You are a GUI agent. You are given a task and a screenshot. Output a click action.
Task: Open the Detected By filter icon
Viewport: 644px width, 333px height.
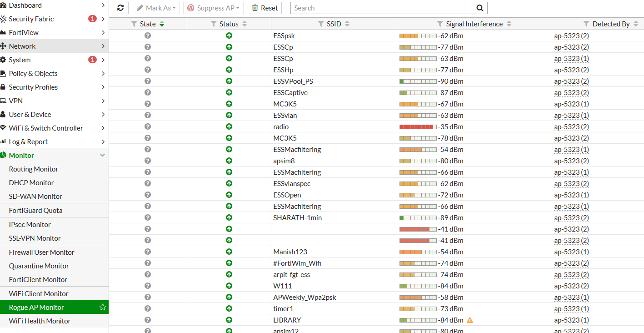click(x=586, y=24)
